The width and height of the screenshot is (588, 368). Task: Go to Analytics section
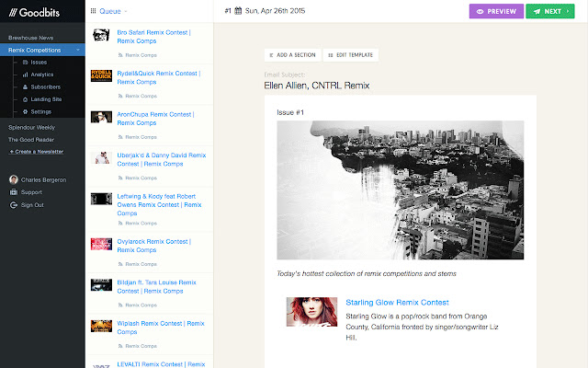[x=42, y=75]
